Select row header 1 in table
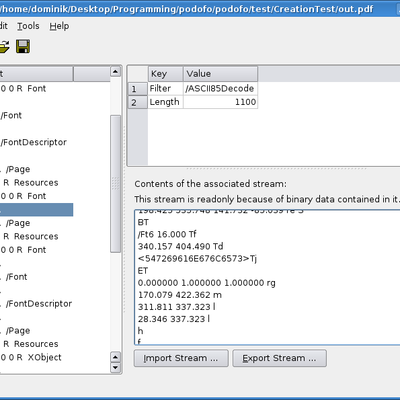The height and width of the screenshot is (400, 400). point(138,89)
